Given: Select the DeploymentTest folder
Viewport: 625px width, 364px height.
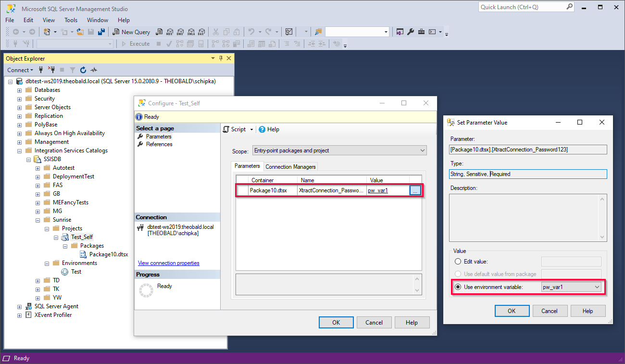Looking at the screenshot, I should (73, 176).
